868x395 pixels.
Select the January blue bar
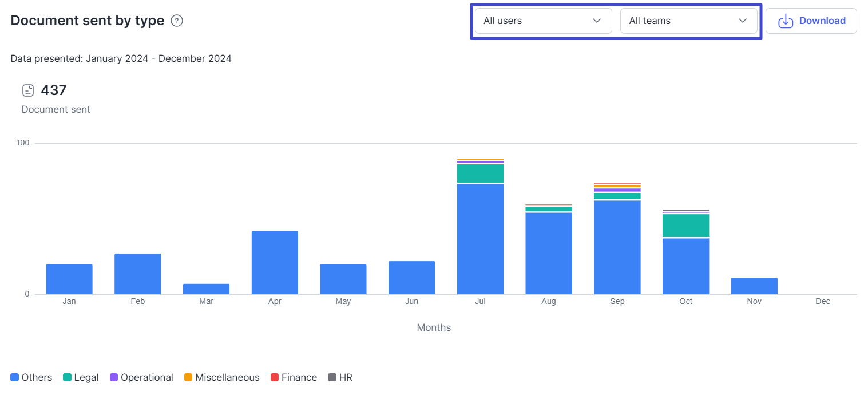[69, 279]
